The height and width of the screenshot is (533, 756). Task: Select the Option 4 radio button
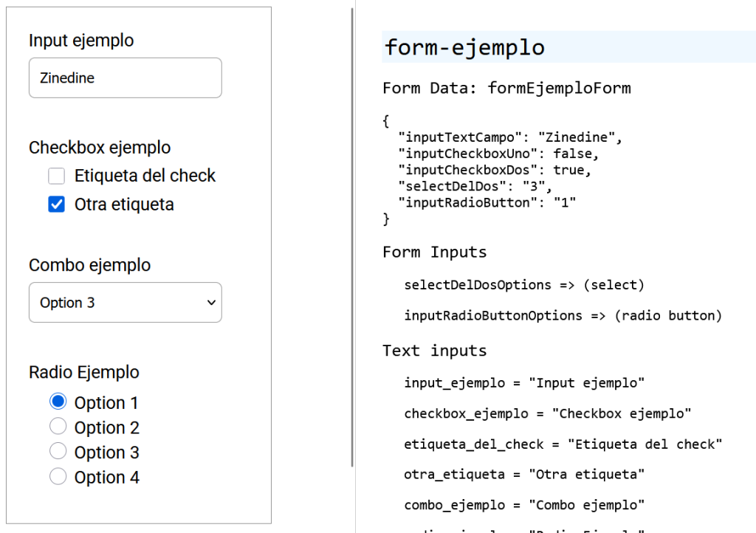point(58,477)
